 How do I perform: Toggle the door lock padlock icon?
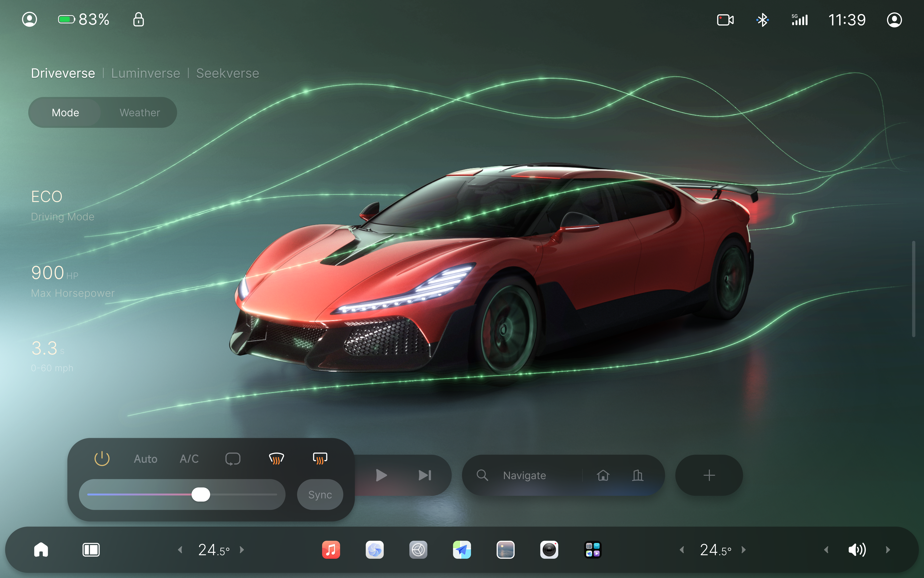click(139, 19)
